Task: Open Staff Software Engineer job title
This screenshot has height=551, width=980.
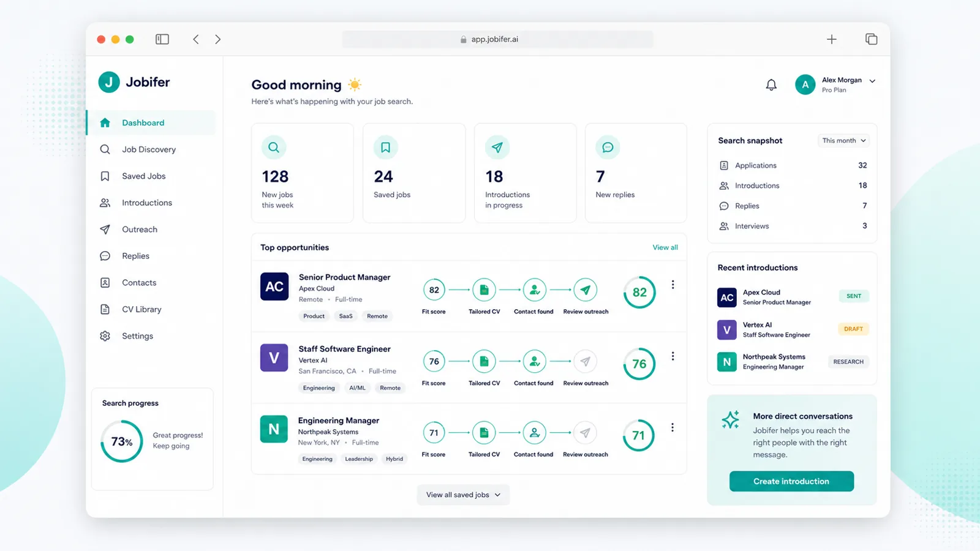Action: click(344, 349)
